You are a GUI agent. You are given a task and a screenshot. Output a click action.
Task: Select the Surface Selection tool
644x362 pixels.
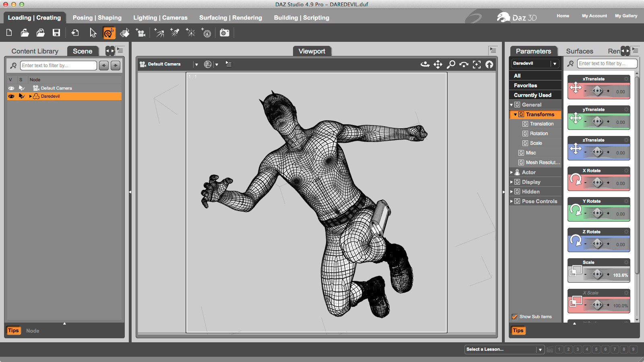pos(125,33)
